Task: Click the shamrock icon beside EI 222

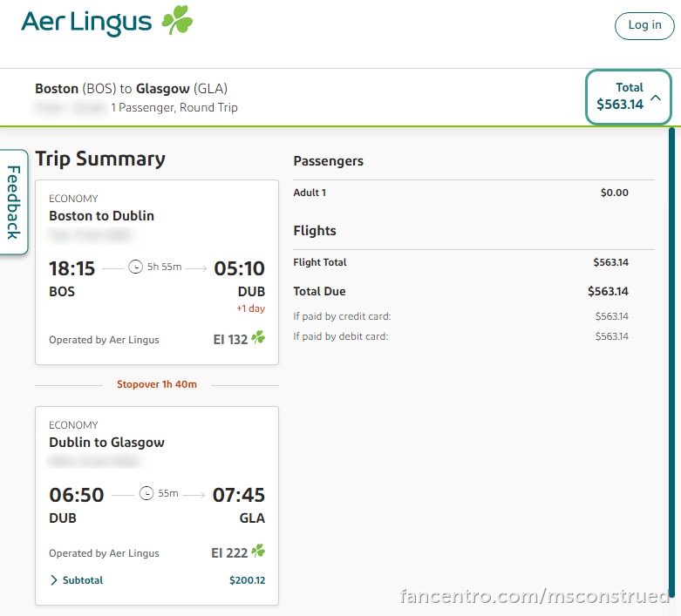Action: click(258, 551)
